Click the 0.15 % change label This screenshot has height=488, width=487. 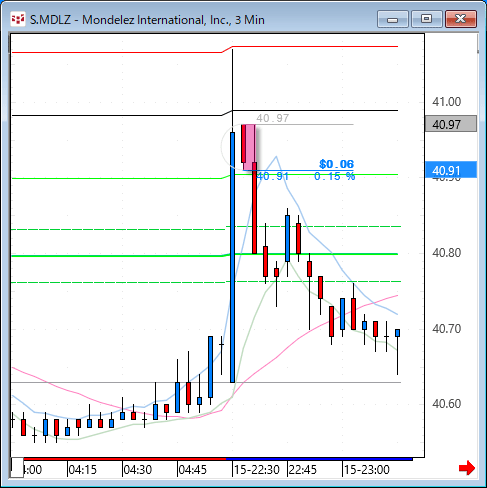click(334, 176)
